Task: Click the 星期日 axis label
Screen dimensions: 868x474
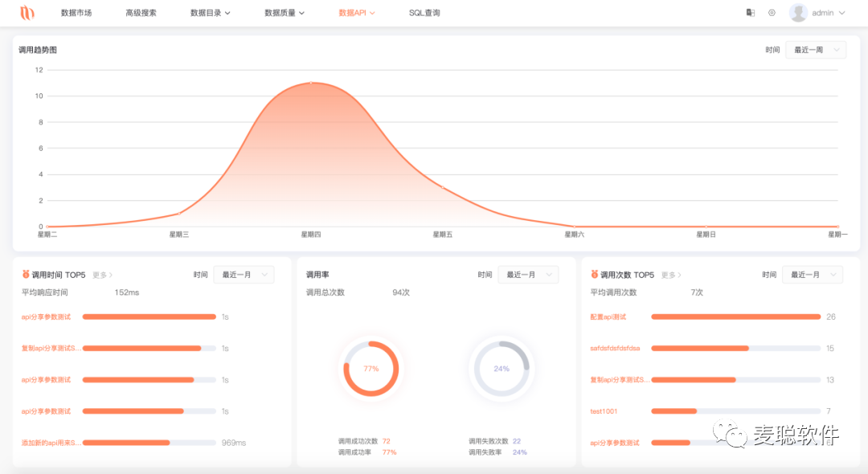Action: click(706, 235)
